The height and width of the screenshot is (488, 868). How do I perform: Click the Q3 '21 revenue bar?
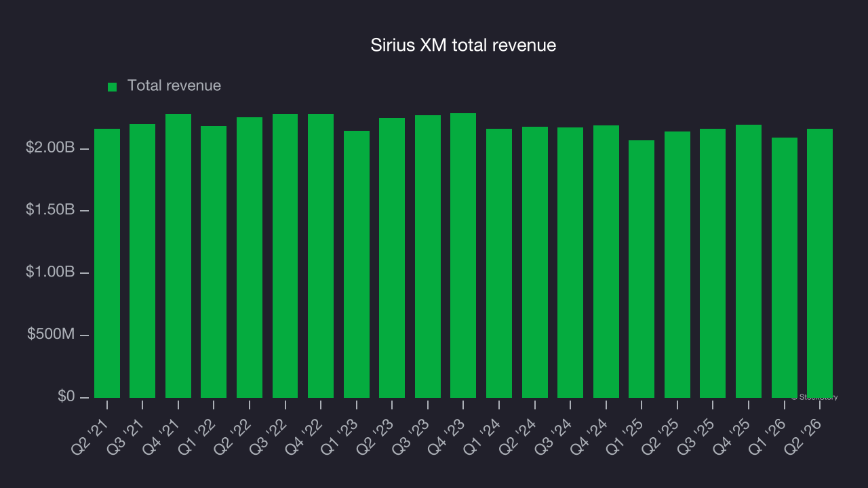[142, 261]
